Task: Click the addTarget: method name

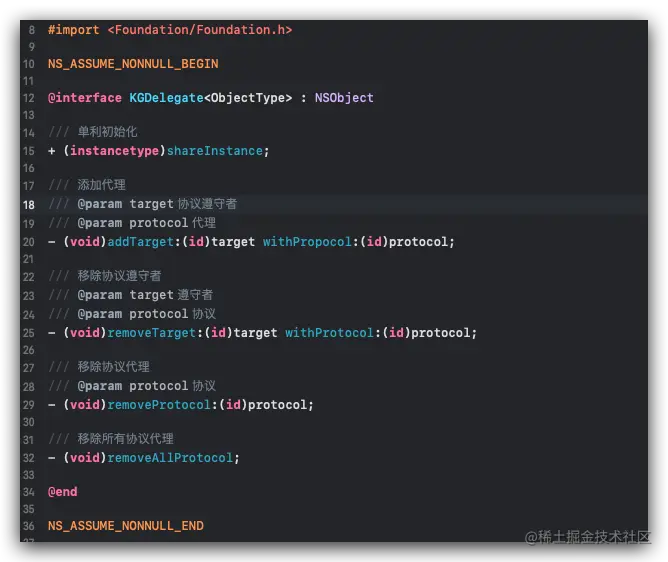Action: coord(141,242)
